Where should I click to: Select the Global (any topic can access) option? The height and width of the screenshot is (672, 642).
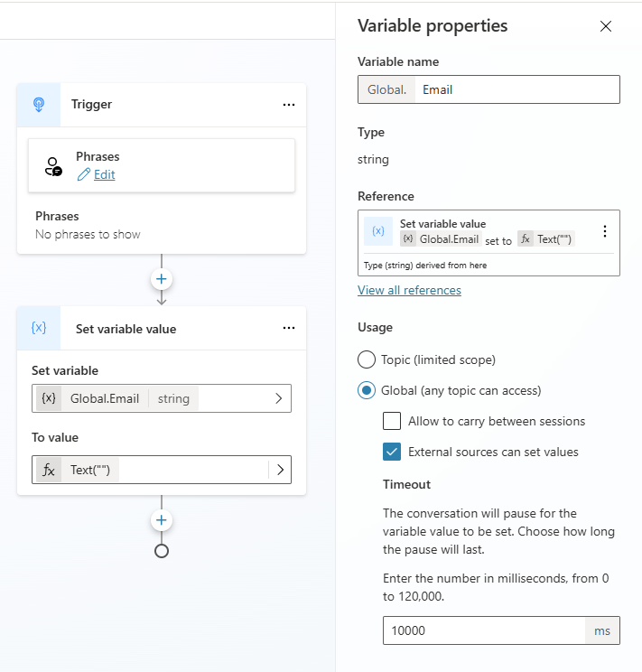(367, 390)
